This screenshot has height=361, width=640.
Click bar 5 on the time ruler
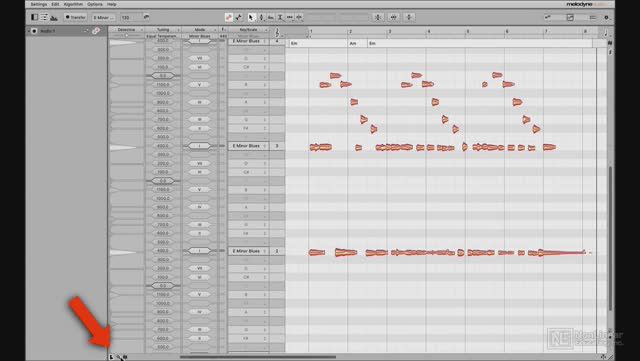pos(467,31)
